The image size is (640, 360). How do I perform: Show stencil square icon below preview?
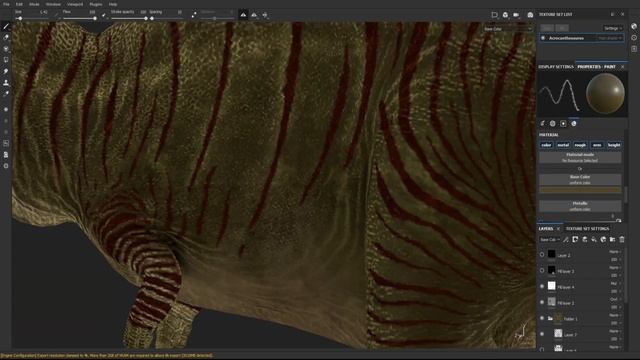[x=563, y=123]
